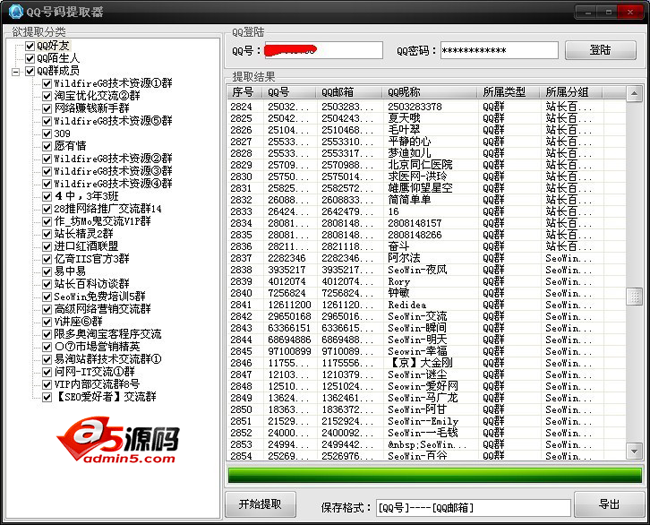Close the QQ号码提取器 window
This screenshot has height=525, width=650.
630,12
